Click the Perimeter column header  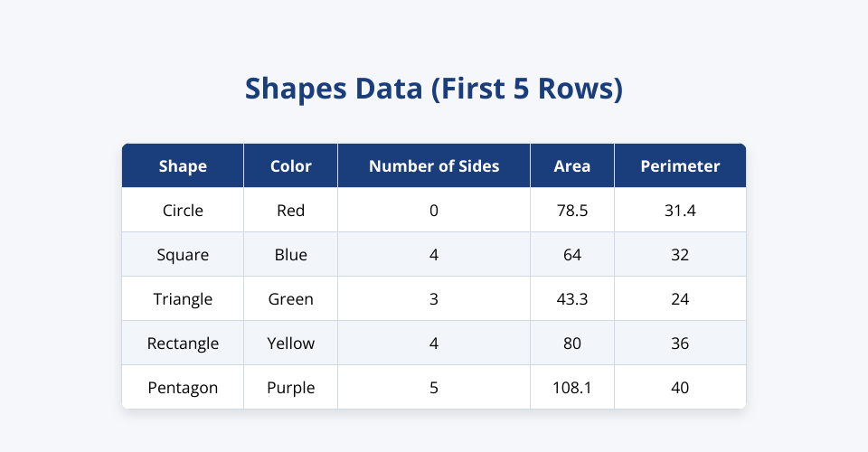click(680, 165)
